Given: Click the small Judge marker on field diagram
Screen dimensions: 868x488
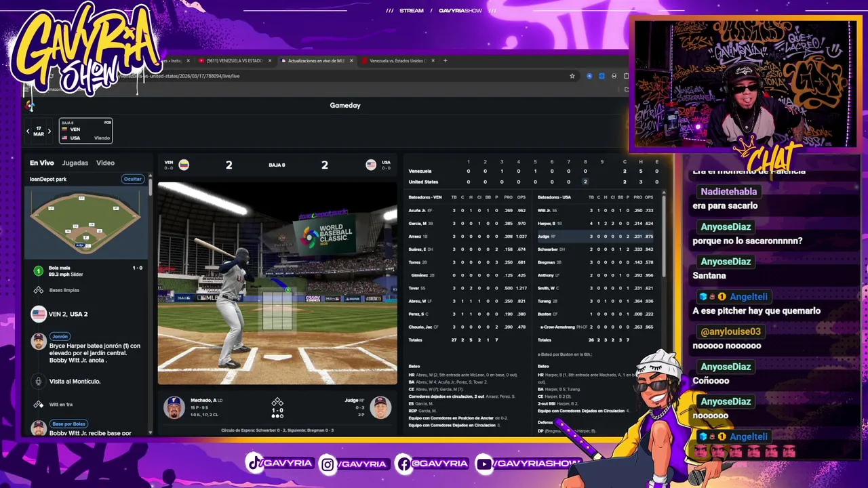Looking at the screenshot, I should [80, 245].
